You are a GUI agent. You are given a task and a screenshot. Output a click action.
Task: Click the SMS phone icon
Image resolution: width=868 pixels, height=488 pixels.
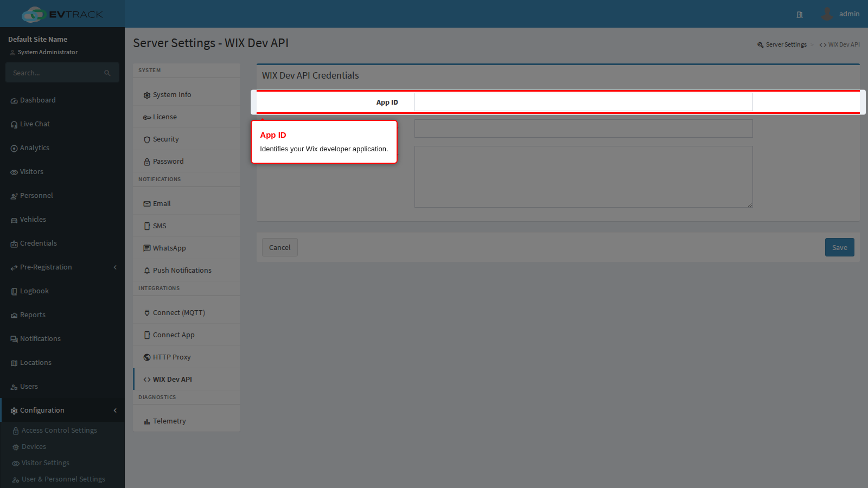point(147,226)
